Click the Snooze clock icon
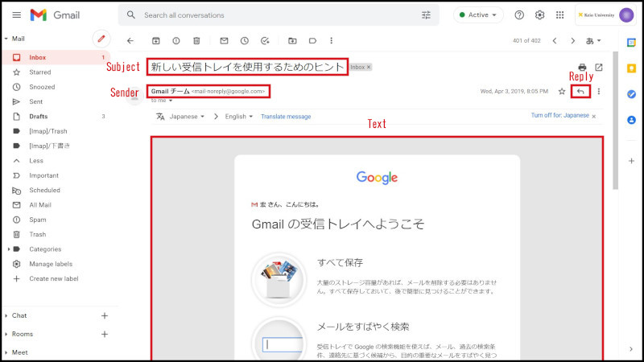This screenshot has width=644, height=362. pyautogui.click(x=245, y=40)
